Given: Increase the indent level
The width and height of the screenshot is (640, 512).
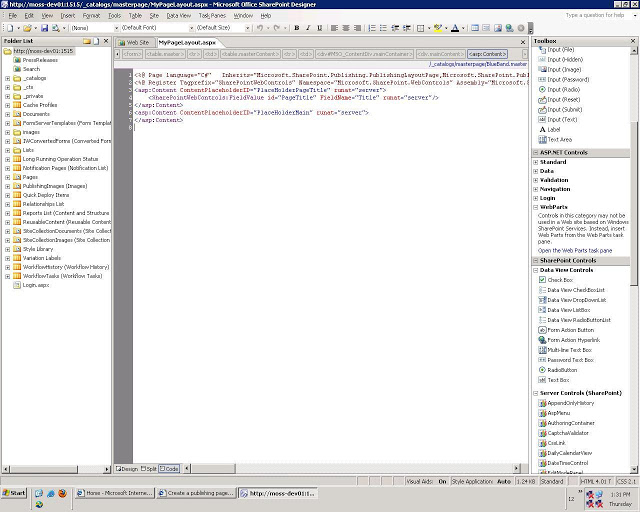Looking at the screenshot, I should click(x=407, y=28).
